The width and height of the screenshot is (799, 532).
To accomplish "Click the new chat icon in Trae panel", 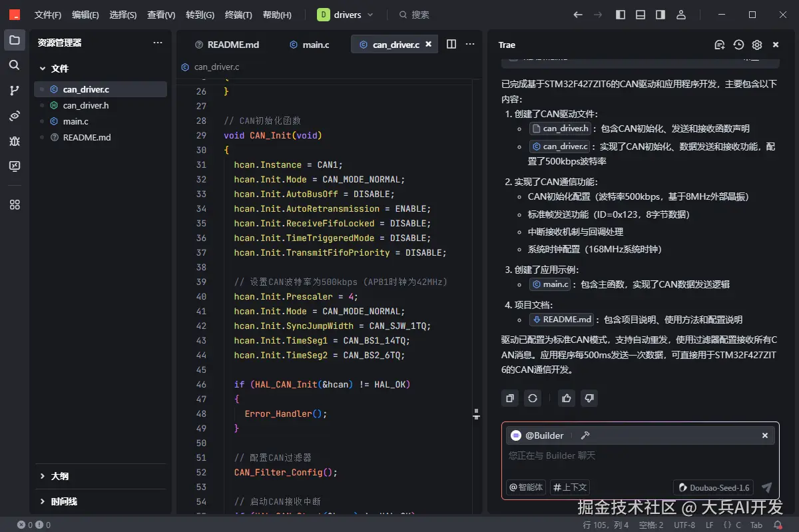I will 719,45.
